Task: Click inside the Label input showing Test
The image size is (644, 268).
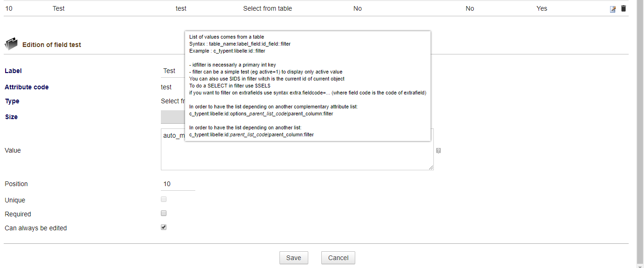Action: (x=172, y=71)
